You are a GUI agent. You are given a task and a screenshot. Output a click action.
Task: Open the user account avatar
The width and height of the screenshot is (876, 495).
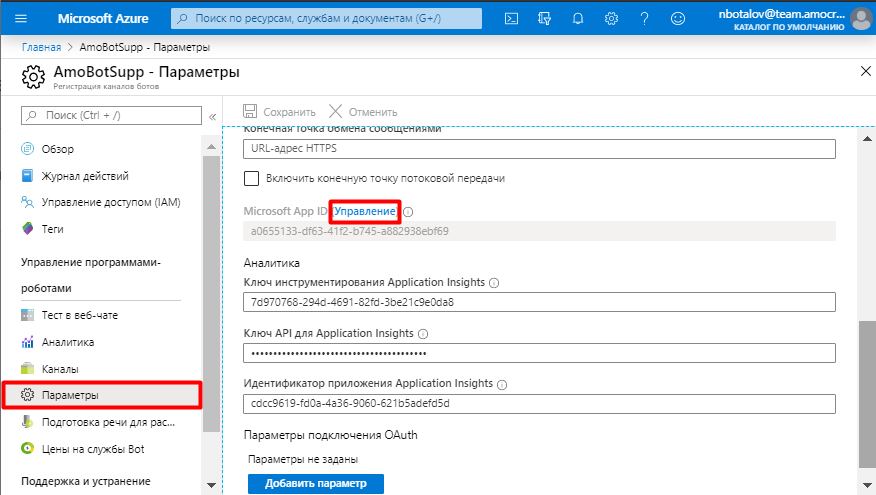(862, 18)
